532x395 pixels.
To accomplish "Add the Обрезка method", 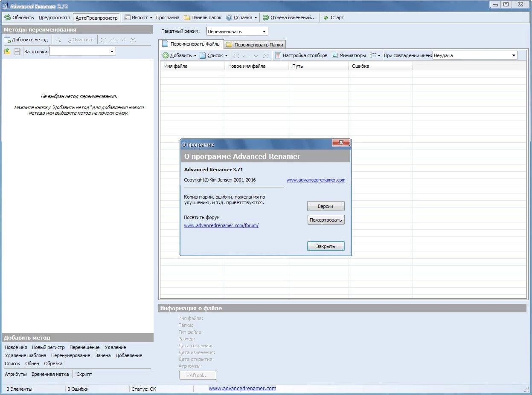I will point(53,363).
